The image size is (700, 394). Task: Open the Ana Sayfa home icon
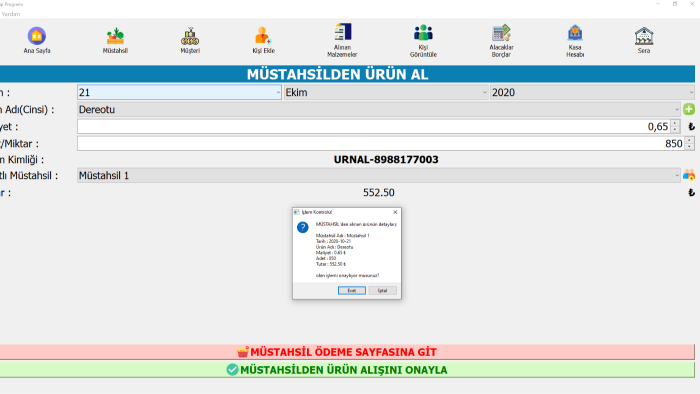tap(37, 36)
